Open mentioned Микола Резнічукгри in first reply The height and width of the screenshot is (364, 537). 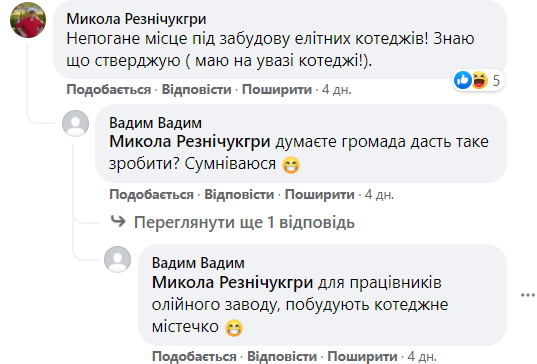(190, 141)
